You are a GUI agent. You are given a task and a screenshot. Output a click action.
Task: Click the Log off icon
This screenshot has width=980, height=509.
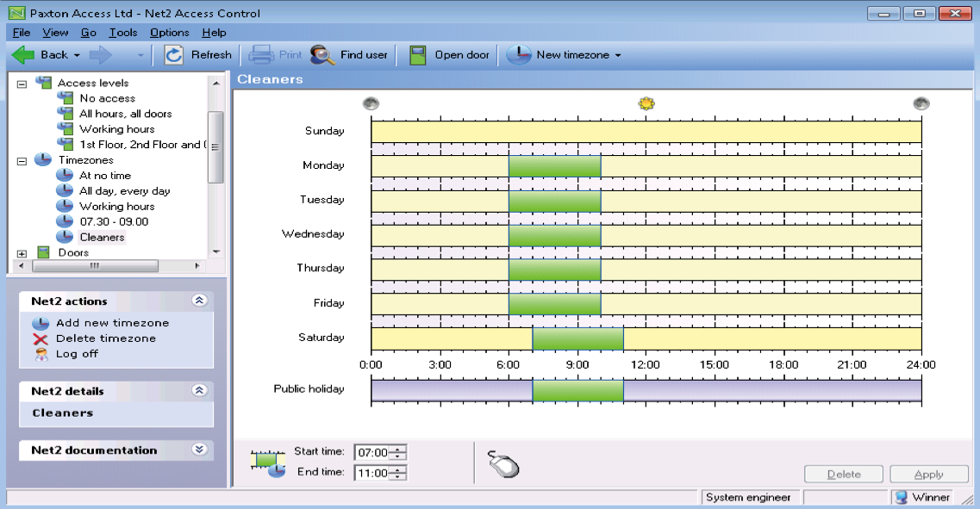(x=41, y=354)
